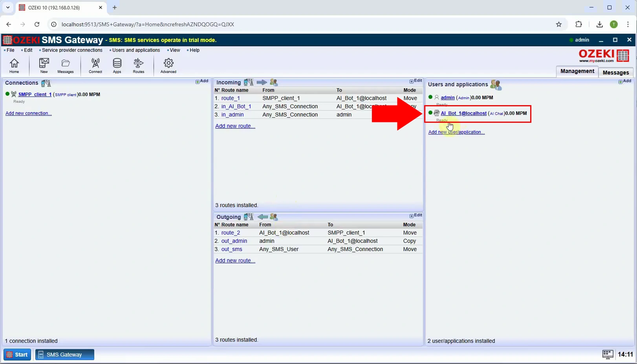Viewport: 637px width, 364px height.
Task: Click the Connections panel antenna icon
Action: [x=46, y=83]
